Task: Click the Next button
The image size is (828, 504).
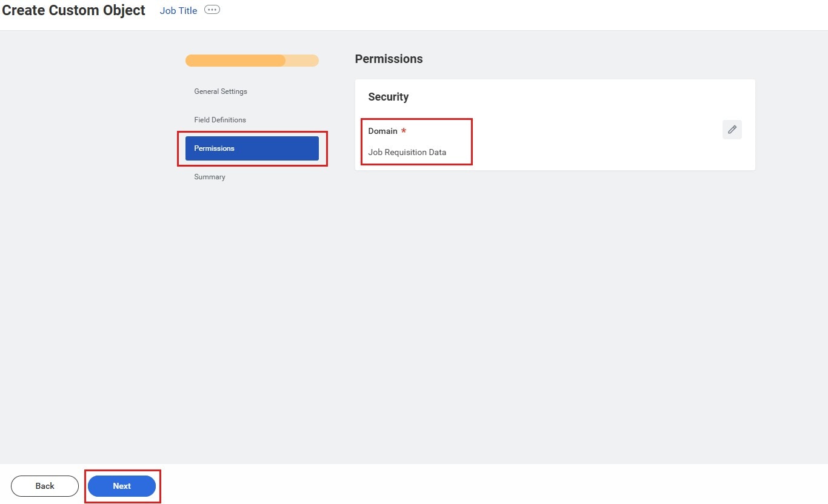Action: [122, 485]
